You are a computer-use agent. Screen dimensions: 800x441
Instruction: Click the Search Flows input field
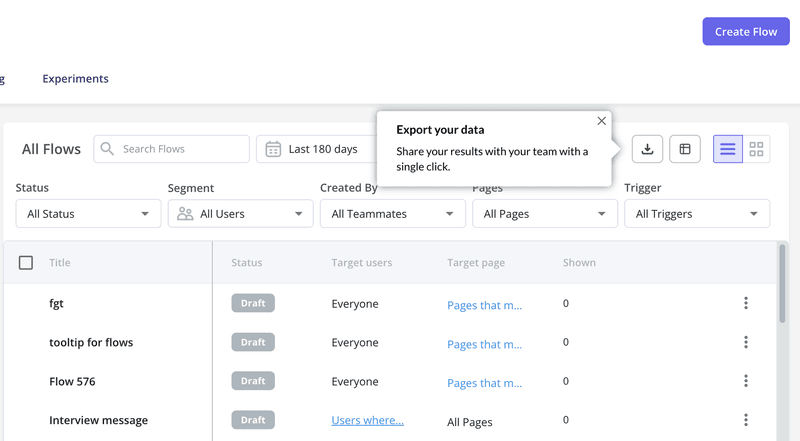(180, 149)
